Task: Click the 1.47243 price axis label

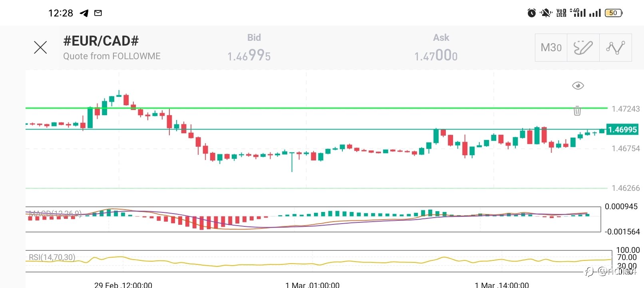Action: point(626,109)
